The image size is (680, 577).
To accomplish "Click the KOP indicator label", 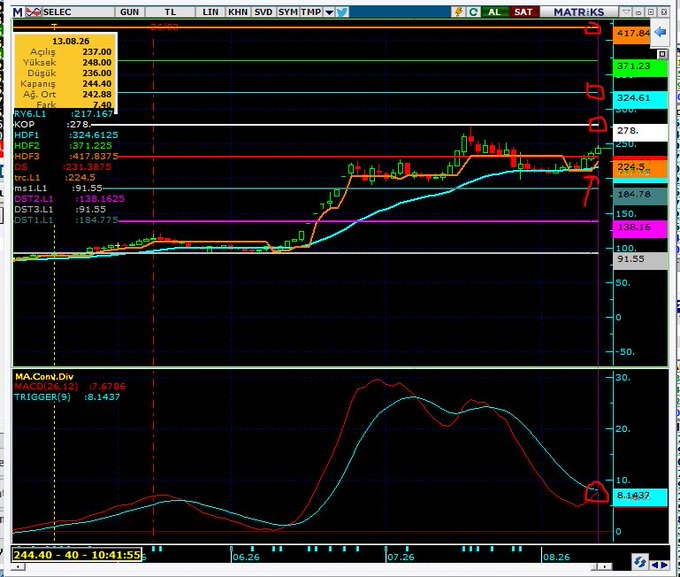I will tap(24, 124).
